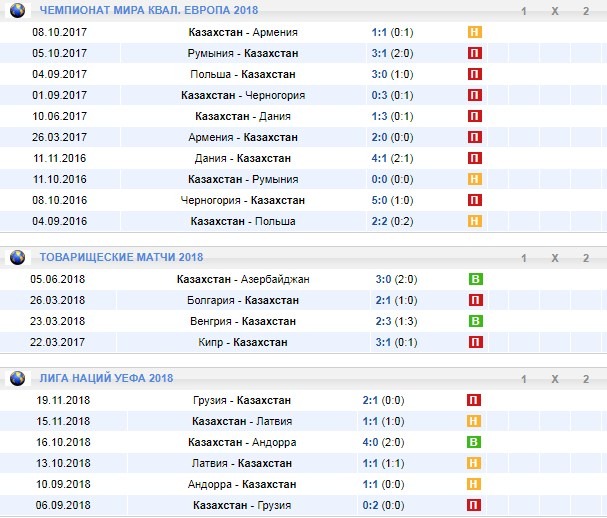The width and height of the screenshot is (607, 518).
Task: Open ЛИГА НАЦИЙ УЕФА 2018 heading
Action: pyautogui.click(x=106, y=378)
